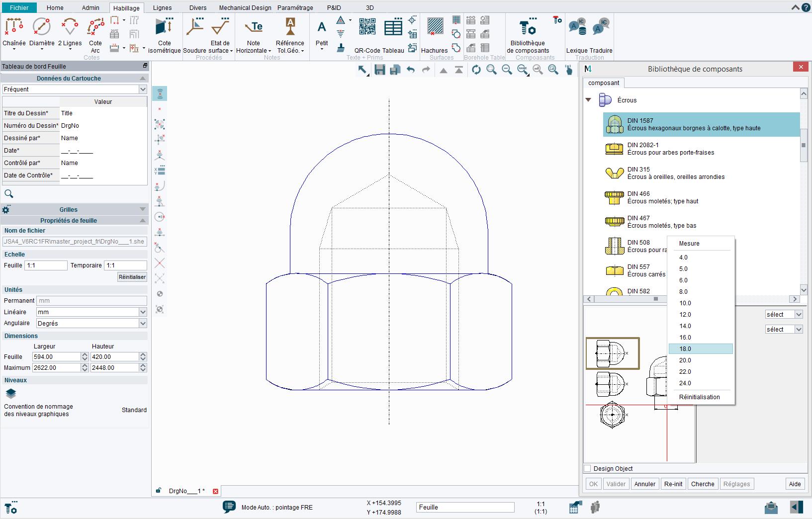Enable the Design Object checkbox
812x519 pixels.
pos(587,468)
